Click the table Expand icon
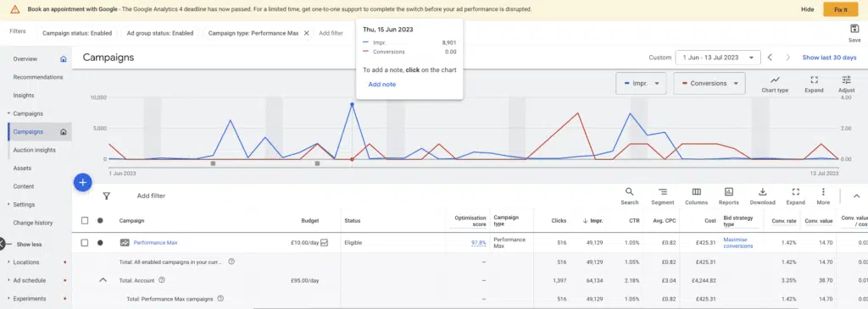 tap(795, 192)
